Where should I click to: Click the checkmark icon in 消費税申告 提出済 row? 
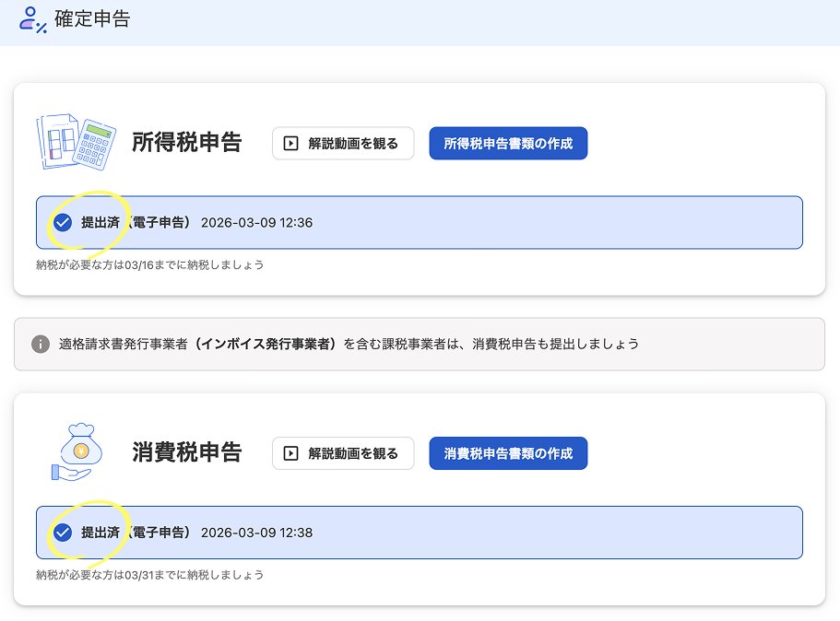click(x=63, y=533)
